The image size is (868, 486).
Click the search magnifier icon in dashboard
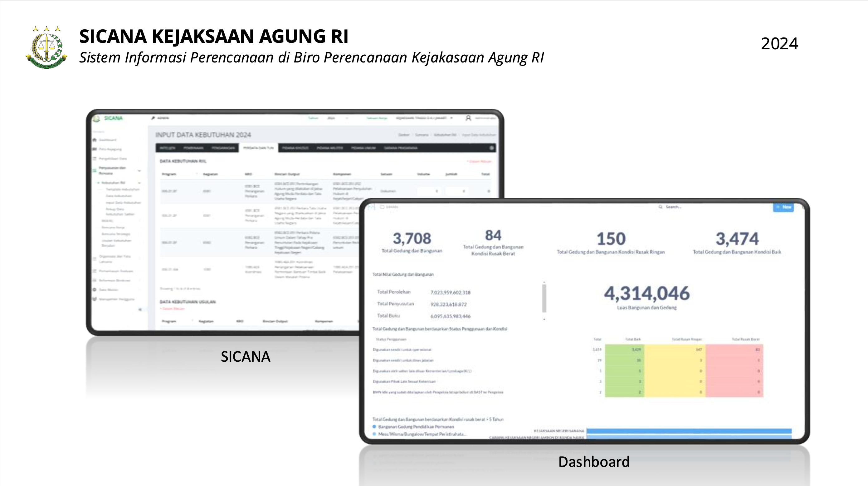[x=660, y=207]
